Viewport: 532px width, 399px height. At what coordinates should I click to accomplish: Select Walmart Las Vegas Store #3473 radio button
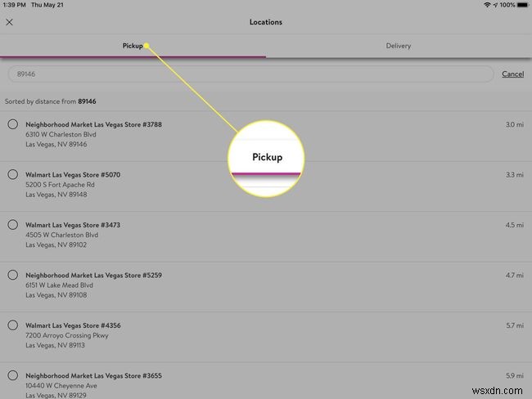tap(13, 224)
